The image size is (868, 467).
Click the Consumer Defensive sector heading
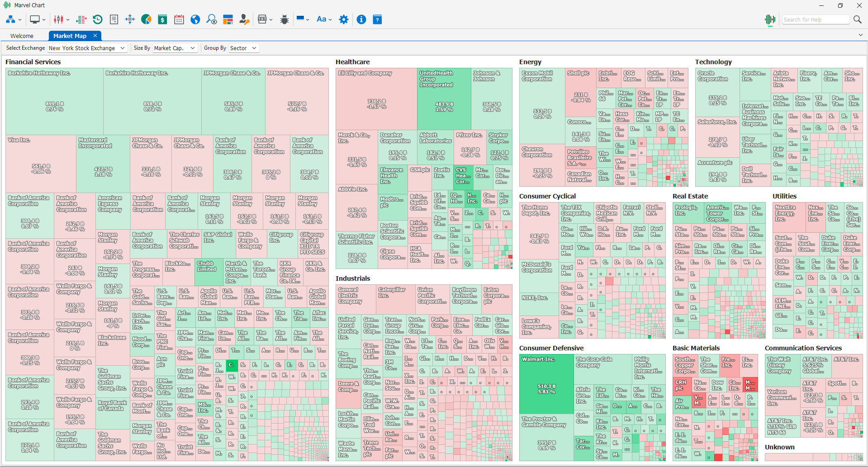pyautogui.click(x=551, y=348)
